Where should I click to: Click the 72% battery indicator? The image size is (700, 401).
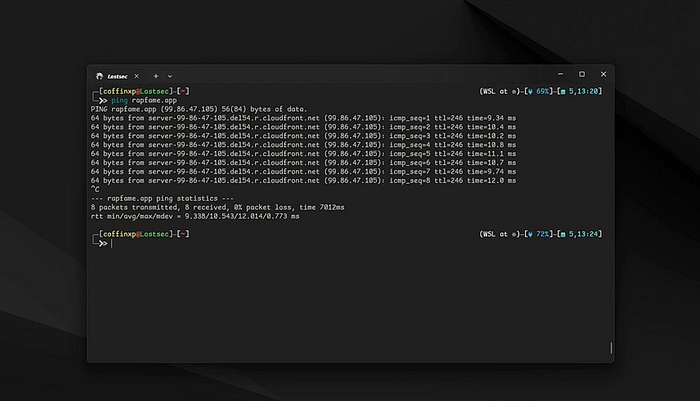[539, 234]
